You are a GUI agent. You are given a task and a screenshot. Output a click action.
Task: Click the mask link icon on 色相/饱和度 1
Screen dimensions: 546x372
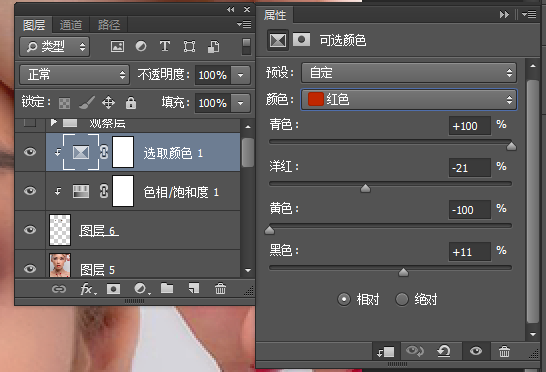104,191
